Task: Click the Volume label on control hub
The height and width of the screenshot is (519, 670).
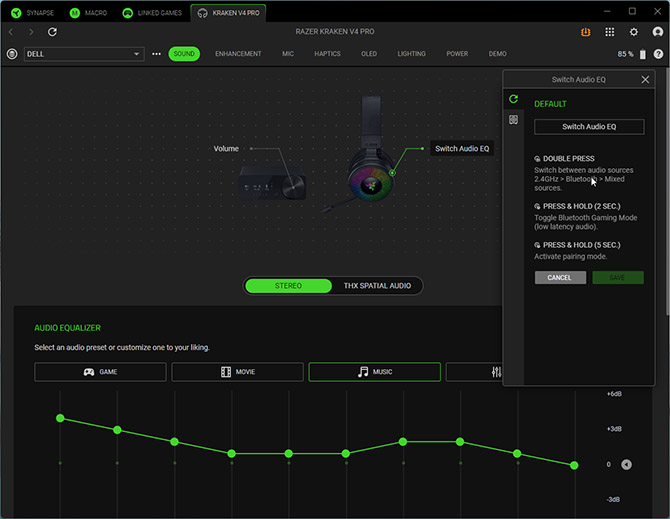Action: coord(226,149)
